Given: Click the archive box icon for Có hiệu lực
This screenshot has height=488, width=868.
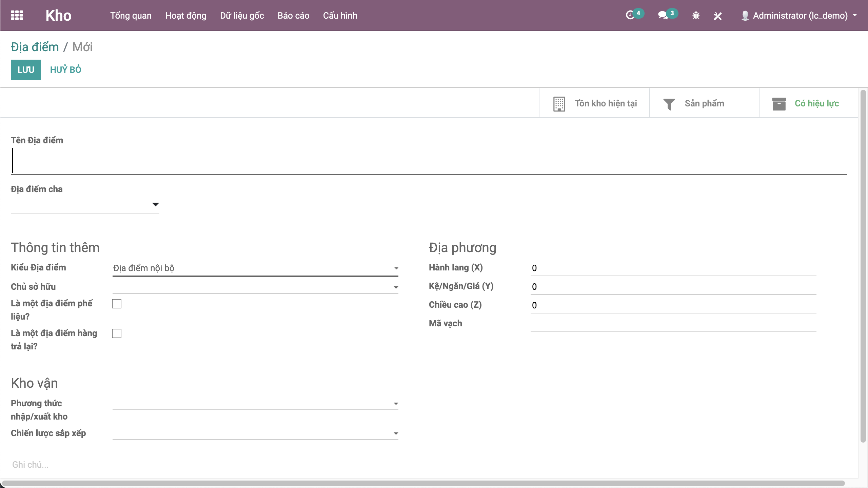Looking at the screenshot, I should [779, 104].
